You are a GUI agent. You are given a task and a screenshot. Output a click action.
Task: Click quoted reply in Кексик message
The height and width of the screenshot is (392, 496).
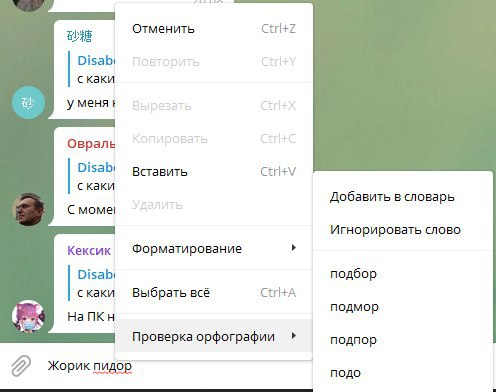pos(92,283)
